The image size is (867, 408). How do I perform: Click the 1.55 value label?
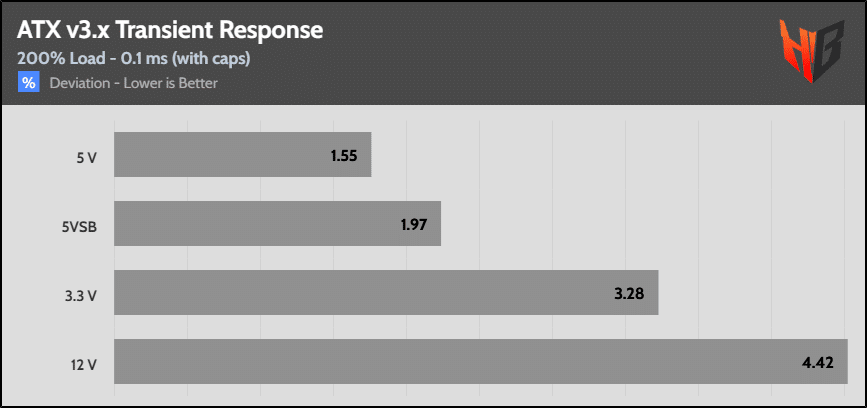(x=344, y=156)
